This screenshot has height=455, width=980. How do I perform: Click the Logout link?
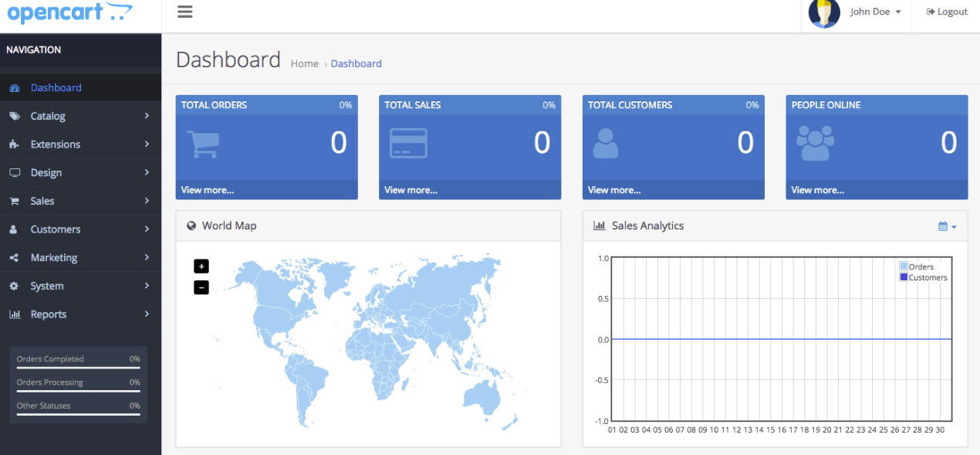click(947, 12)
